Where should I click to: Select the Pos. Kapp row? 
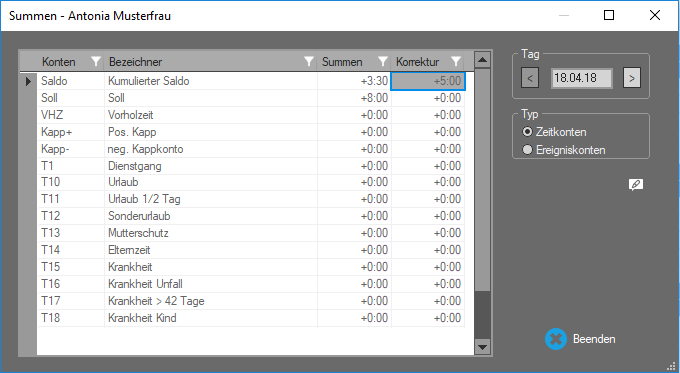click(x=251, y=132)
